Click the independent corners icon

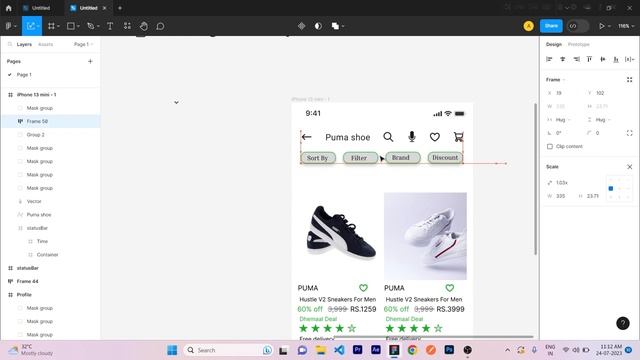(629, 133)
